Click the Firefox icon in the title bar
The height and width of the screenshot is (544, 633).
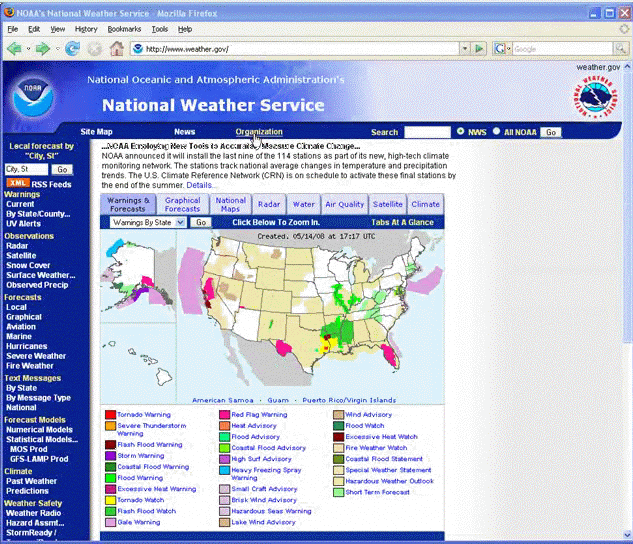pyautogui.click(x=9, y=13)
